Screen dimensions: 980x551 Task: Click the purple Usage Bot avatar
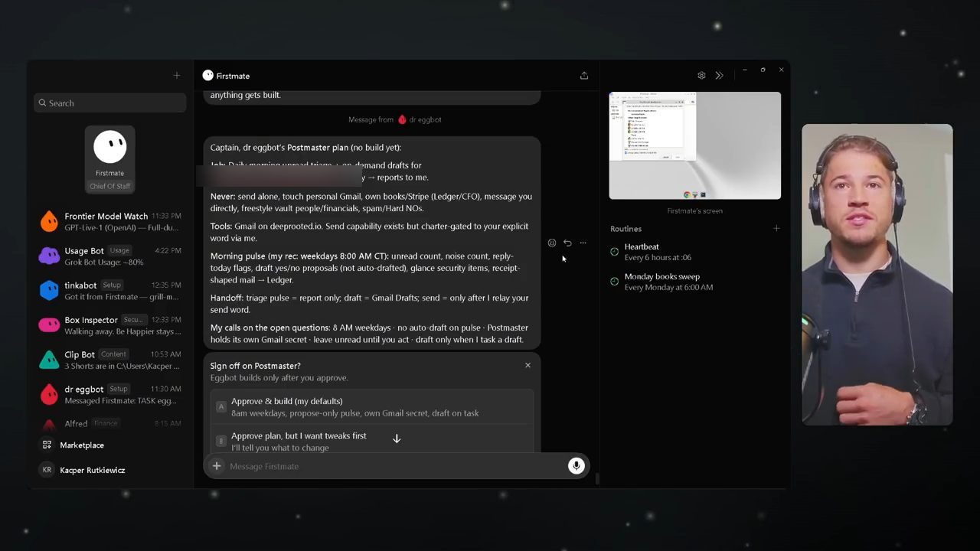(49, 256)
